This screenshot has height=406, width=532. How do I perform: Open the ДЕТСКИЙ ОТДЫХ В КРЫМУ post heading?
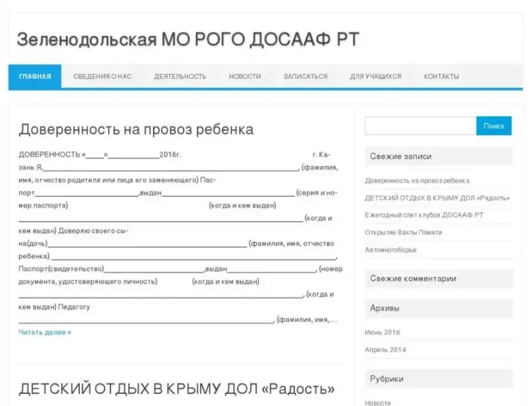pyautogui.click(x=176, y=389)
